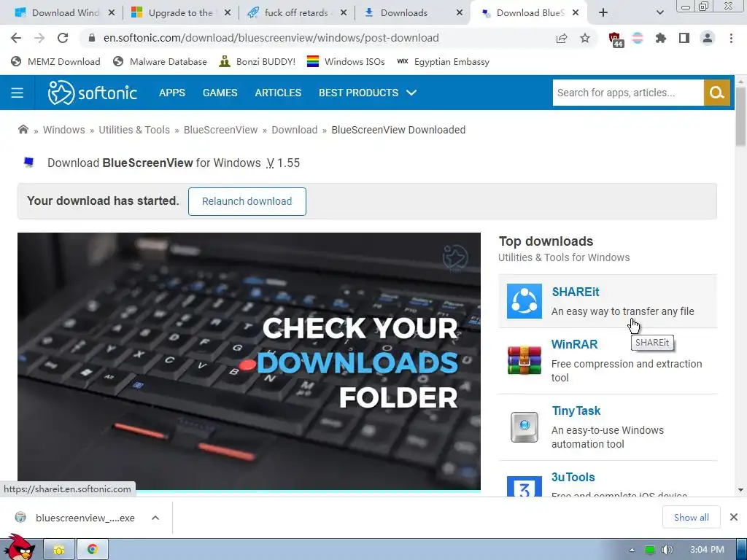Click the green tray status icon
Viewport: 747px width, 560px height.
pos(650,550)
